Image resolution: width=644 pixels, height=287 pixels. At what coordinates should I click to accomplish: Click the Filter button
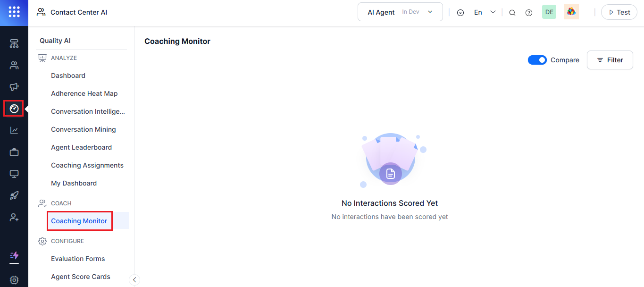(610, 60)
